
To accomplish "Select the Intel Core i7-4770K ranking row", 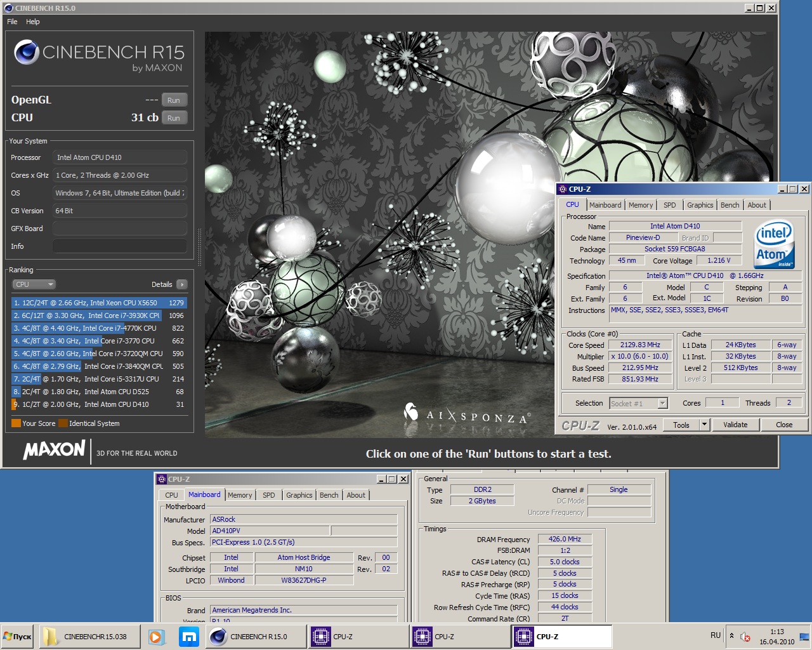I will coord(98,328).
